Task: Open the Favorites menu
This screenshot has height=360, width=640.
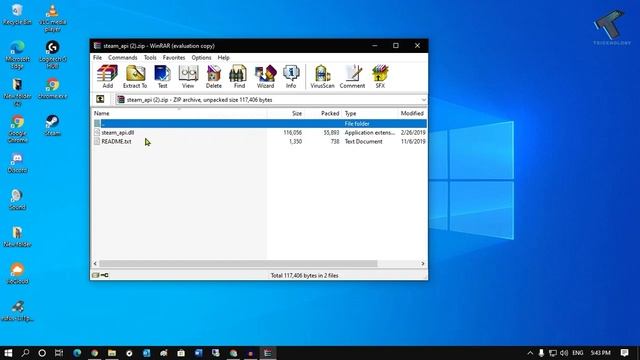Action: coord(174,58)
